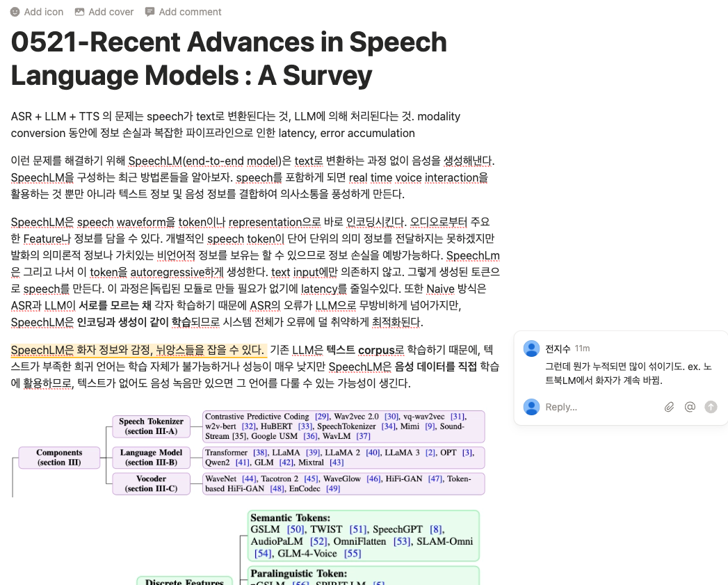The width and height of the screenshot is (728, 585).
Task: Click the text 'Transformer [38], LLaMA [39]'
Action: coord(263,453)
